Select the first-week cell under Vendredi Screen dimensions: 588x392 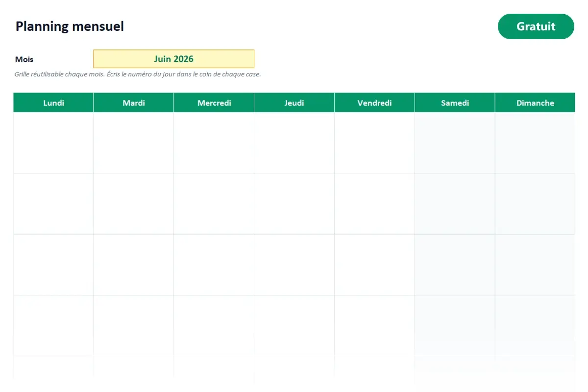[375, 143]
